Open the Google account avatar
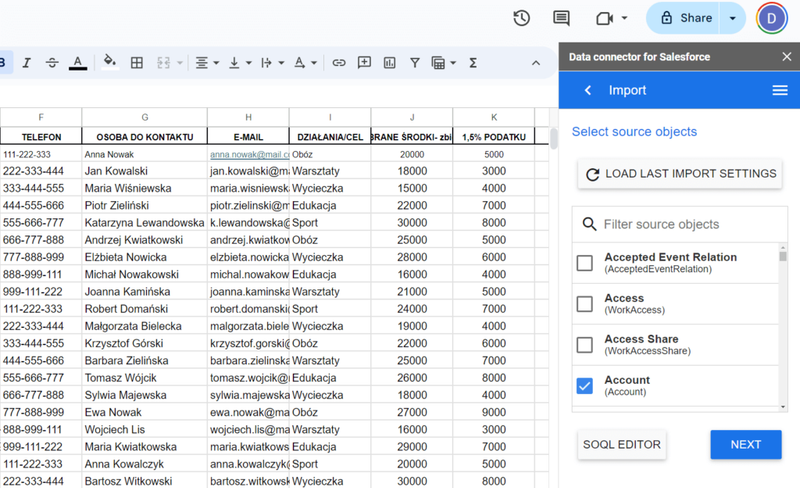 click(x=772, y=18)
